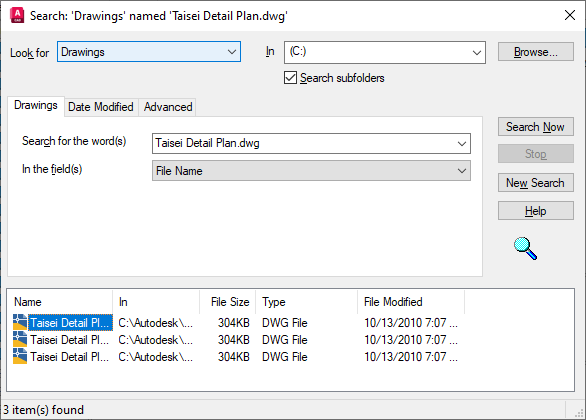Click the New Search button
Screen dimensions: 586x420
536,183
